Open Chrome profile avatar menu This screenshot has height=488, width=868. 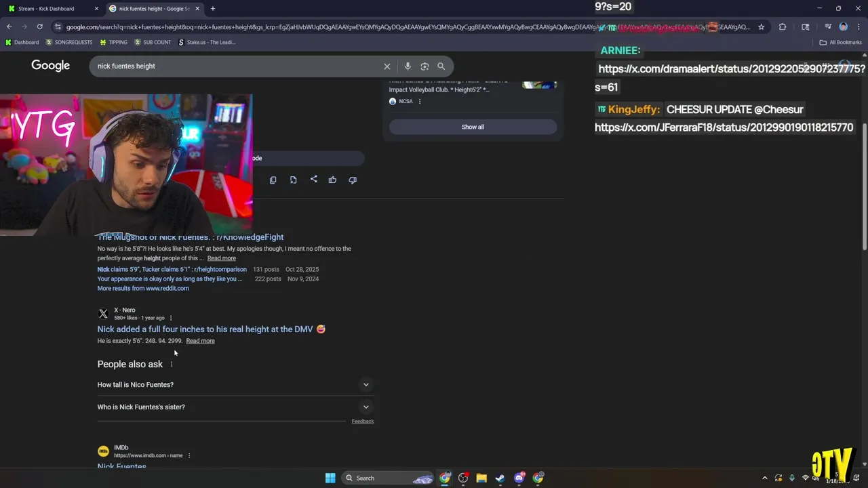click(x=843, y=27)
